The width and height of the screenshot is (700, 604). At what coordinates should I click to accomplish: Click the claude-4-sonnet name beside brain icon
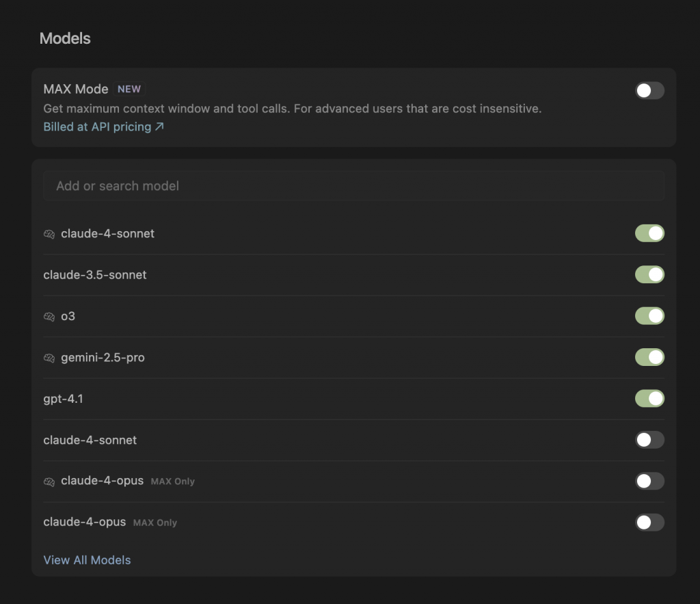point(107,234)
